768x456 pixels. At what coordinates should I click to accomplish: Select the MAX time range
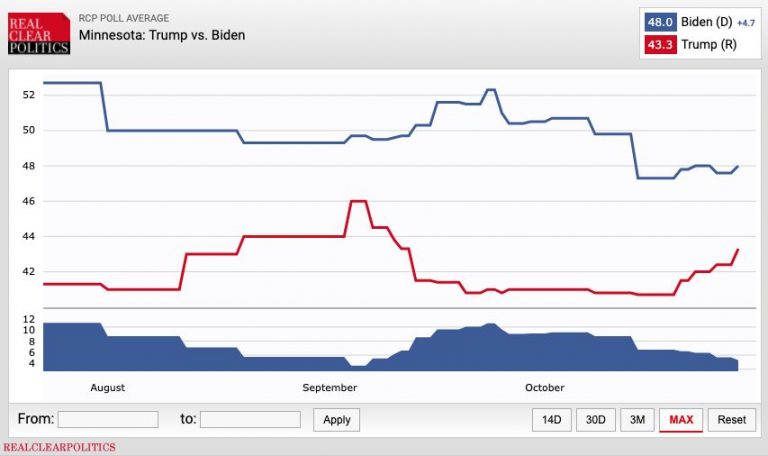pyautogui.click(x=681, y=419)
